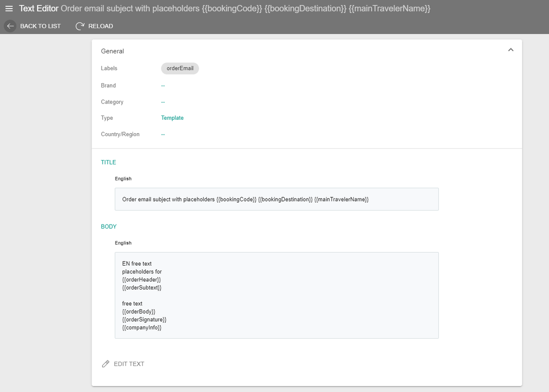Click the RELOAD button label
This screenshot has height=392, width=549.
pyautogui.click(x=101, y=26)
